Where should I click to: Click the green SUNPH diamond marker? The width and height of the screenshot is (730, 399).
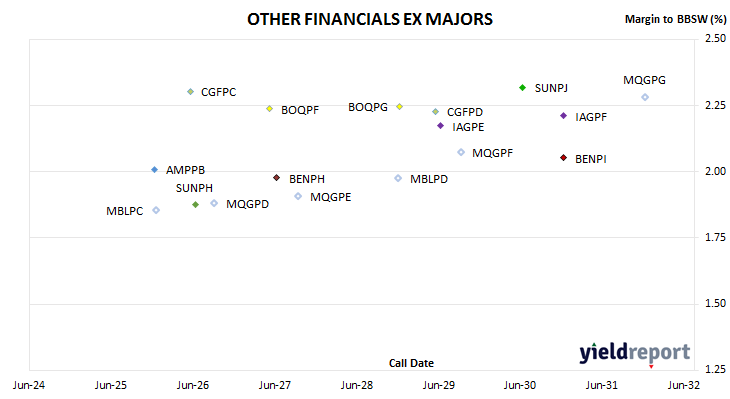point(196,204)
